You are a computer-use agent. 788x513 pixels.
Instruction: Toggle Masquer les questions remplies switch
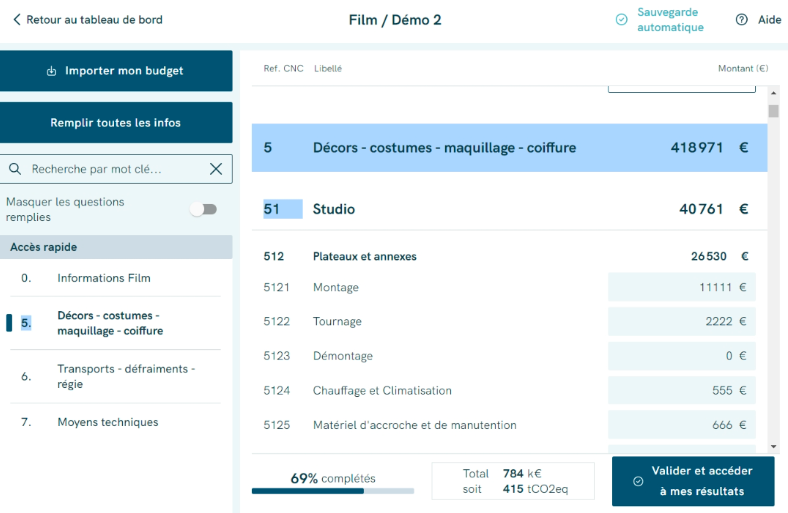(x=203, y=209)
